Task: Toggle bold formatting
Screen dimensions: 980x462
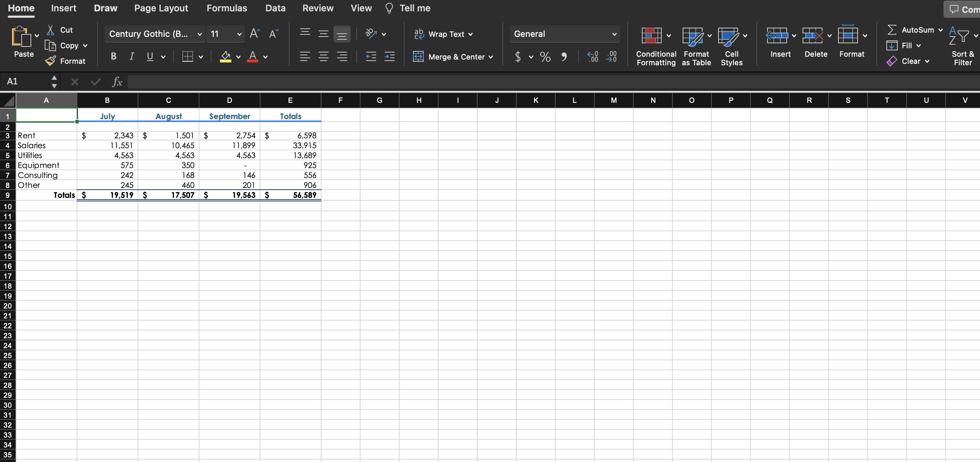Action: click(x=113, y=56)
